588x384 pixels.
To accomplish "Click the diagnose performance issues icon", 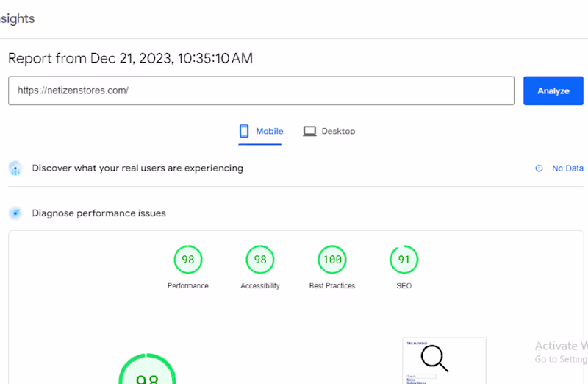I will click(x=15, y=213).
